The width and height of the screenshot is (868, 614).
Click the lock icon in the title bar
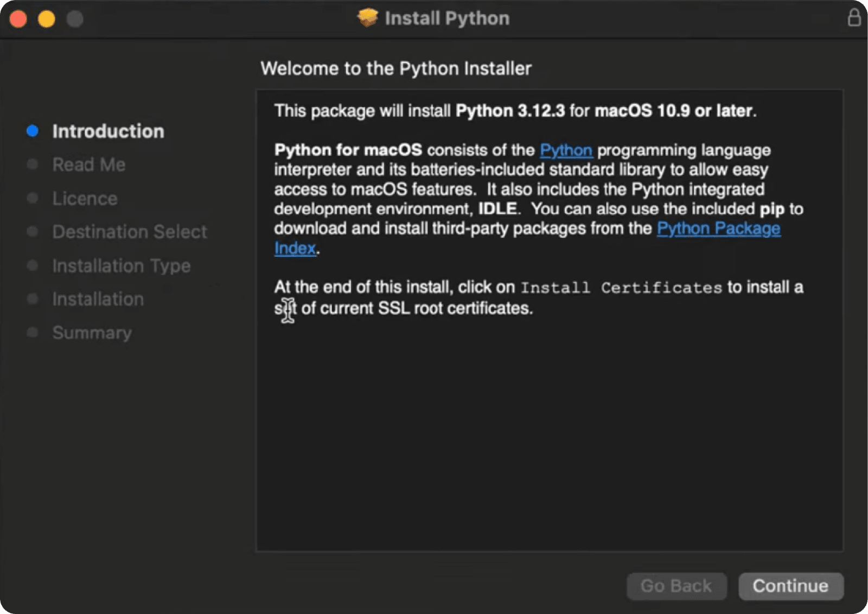(854, 18)
